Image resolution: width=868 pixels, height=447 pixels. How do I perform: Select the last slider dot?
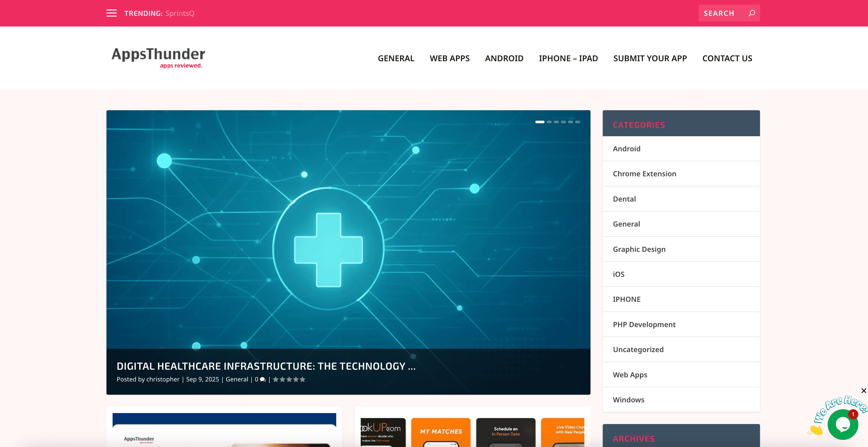coord(577,122)
